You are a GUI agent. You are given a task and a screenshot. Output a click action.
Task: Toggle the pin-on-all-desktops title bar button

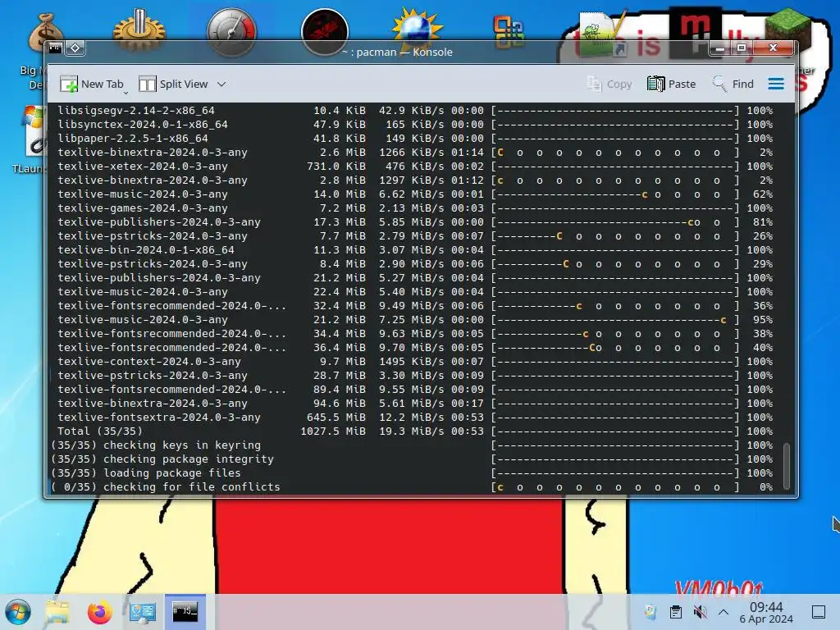(x=75, y=48)
